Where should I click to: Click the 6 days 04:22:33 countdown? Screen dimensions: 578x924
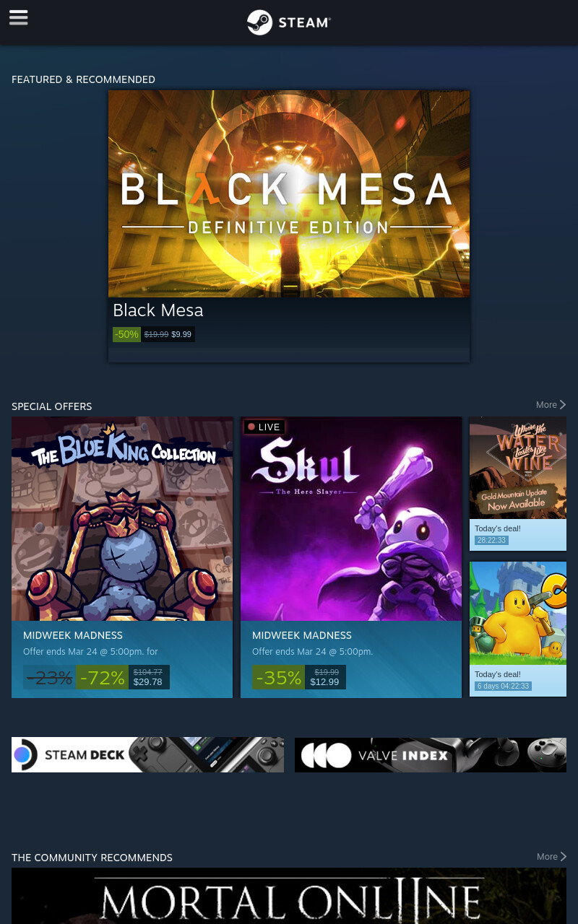[503, 686]
